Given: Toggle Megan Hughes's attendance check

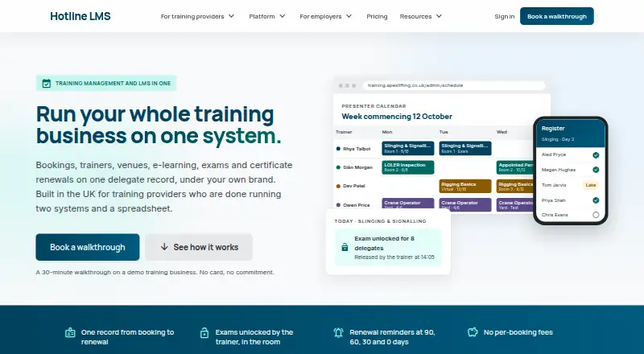Looking at the screenshot, I should (596, 170).
